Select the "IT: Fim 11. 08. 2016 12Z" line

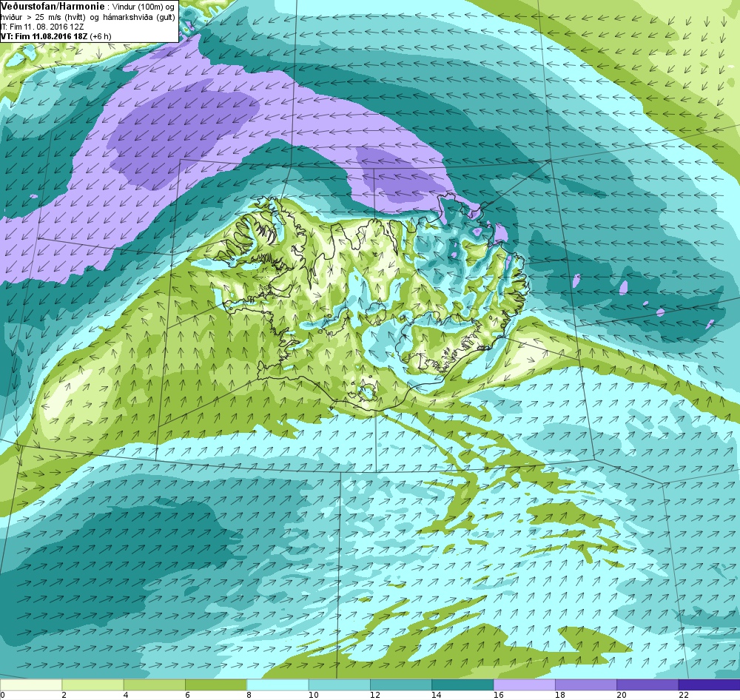tap(43, 27)
